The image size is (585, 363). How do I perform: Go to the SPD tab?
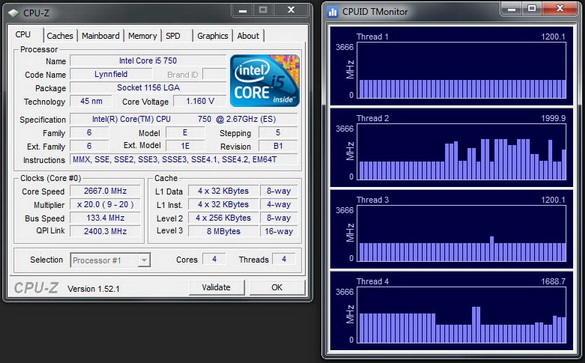coord(173,36)
